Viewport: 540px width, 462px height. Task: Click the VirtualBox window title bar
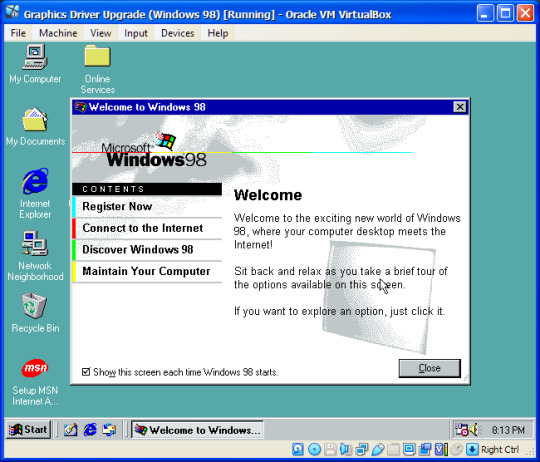270,14
